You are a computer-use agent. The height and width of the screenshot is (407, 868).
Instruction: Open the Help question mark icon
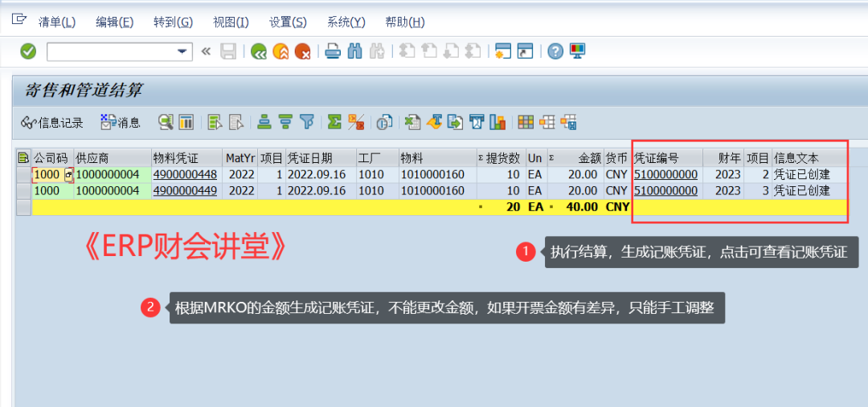point(555,51)
